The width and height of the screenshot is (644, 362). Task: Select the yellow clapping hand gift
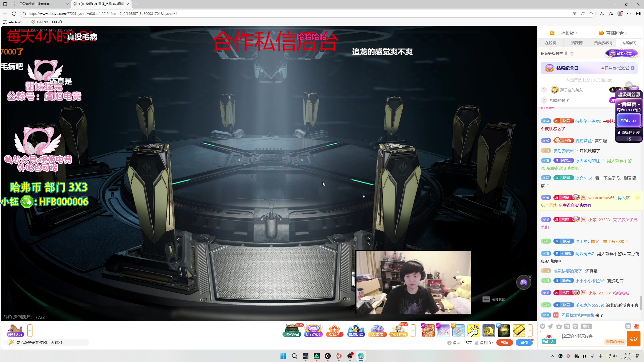tap(473, 330)
